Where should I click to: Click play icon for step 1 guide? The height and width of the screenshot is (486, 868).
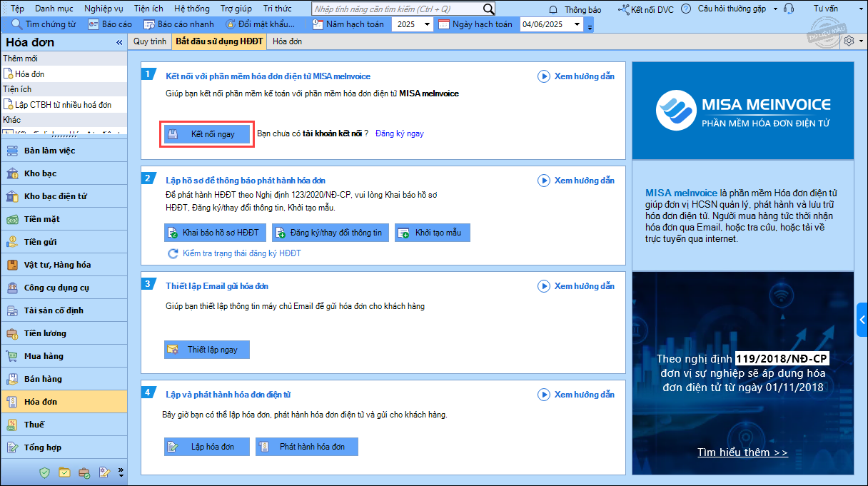pyautogui.click(x=544, y=76)
